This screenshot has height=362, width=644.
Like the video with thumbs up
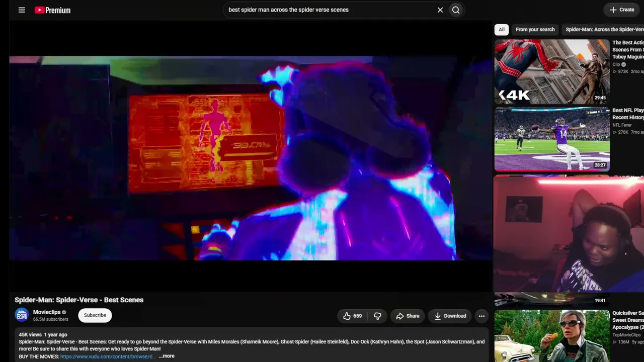pos(352,316)
